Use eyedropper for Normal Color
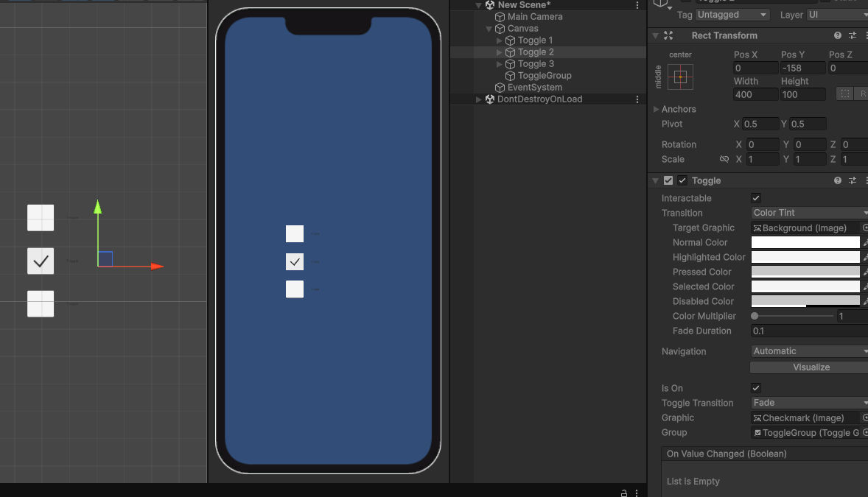The width and height of the screenshot is (868, 497). [865, 242]
